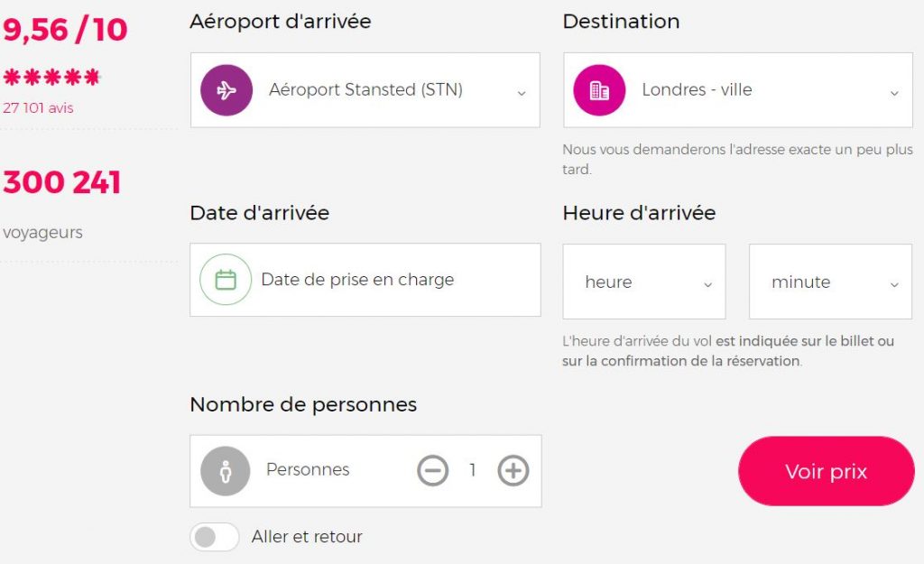Click the five-star rating icons

[x=51, y=75]
